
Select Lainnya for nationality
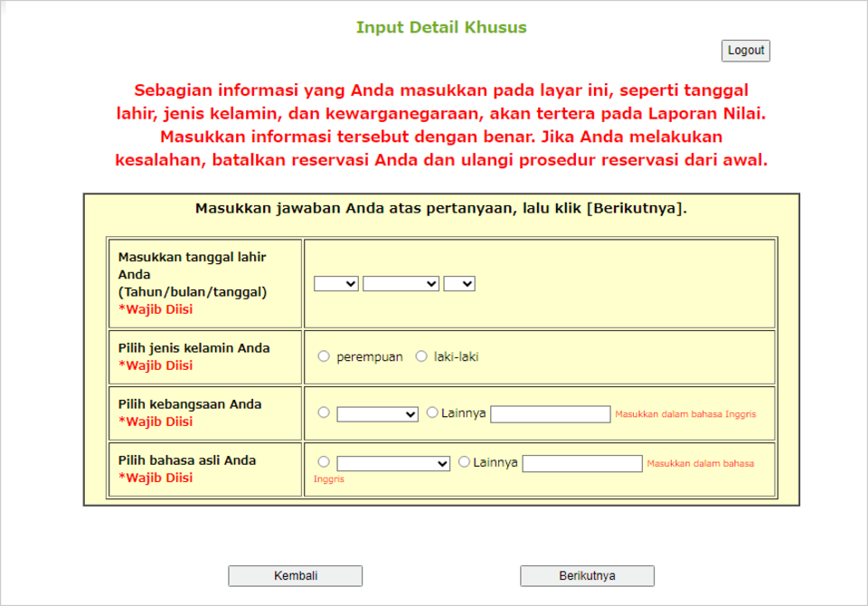432,412
